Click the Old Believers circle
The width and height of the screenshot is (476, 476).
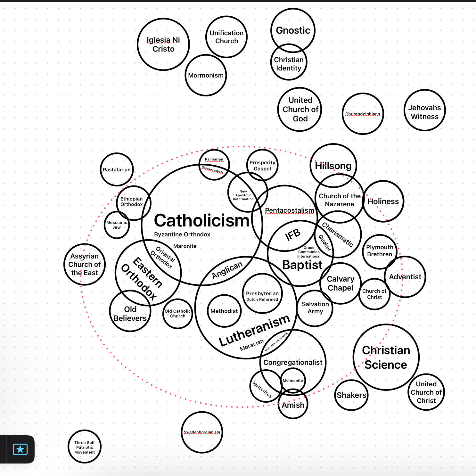[130, 313]
